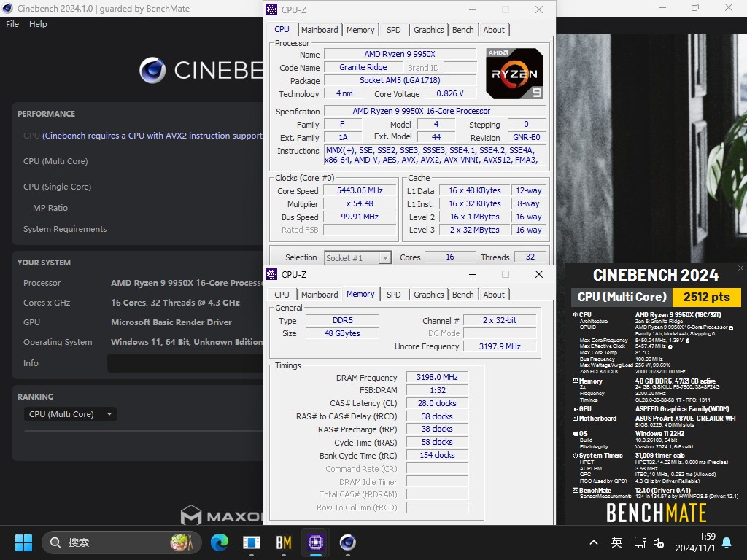Click the BENCHMATE logo text in overlay
Screen dimensions: 747x560
click(x=656, y=513)
